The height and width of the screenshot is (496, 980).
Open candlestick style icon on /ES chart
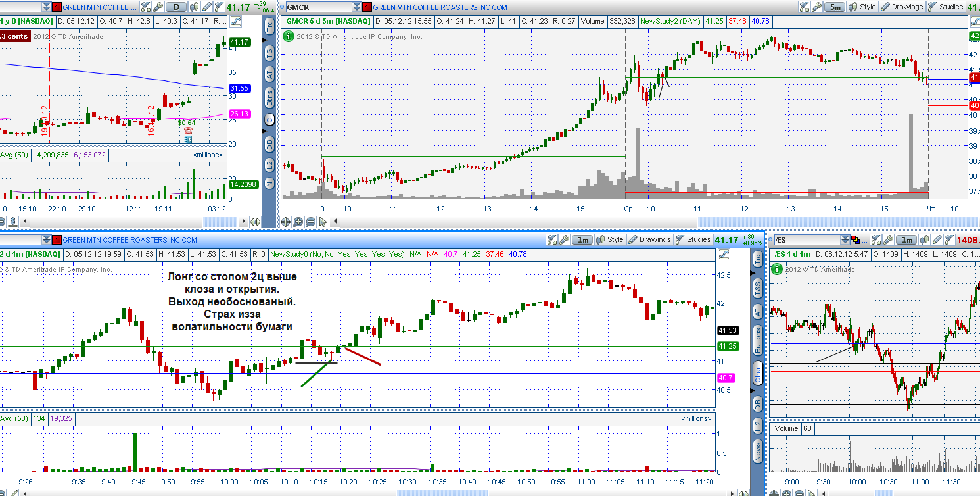[x=925, y=240]
